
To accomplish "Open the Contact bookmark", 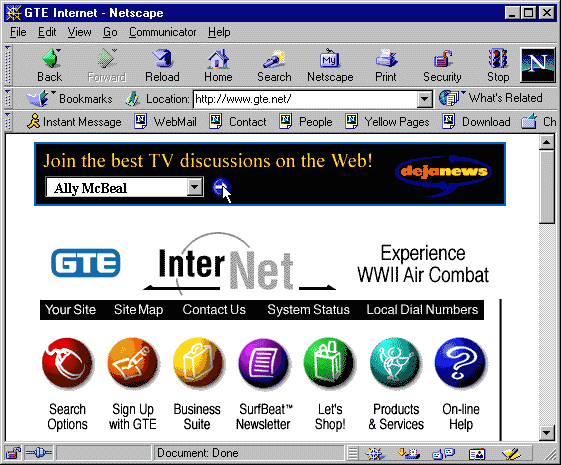I will click(238, 122).
